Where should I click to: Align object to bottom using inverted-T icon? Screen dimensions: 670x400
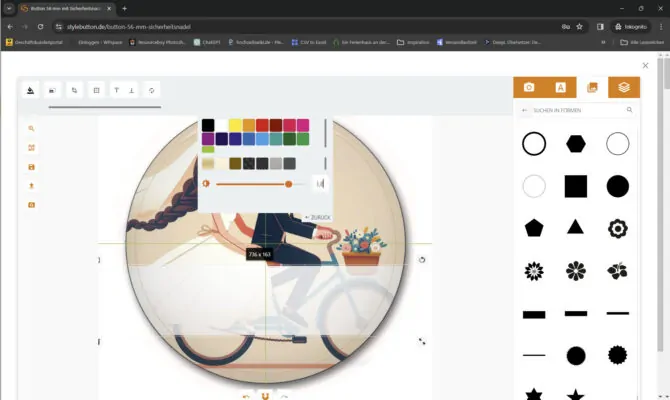point(132,90)
